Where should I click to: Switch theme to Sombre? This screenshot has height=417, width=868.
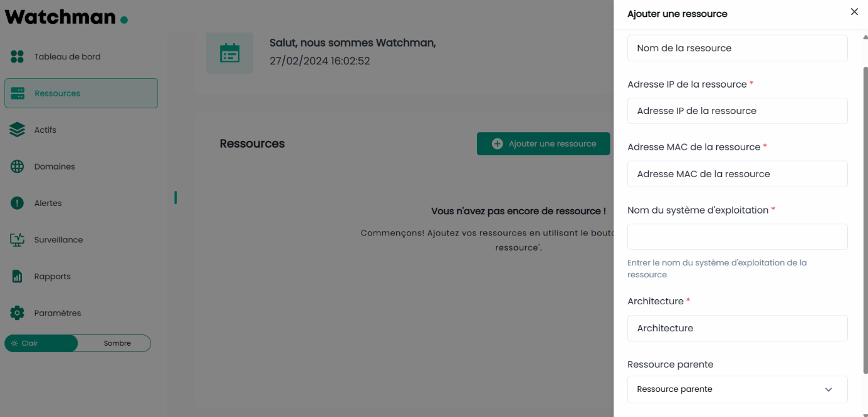click(117, 343)
